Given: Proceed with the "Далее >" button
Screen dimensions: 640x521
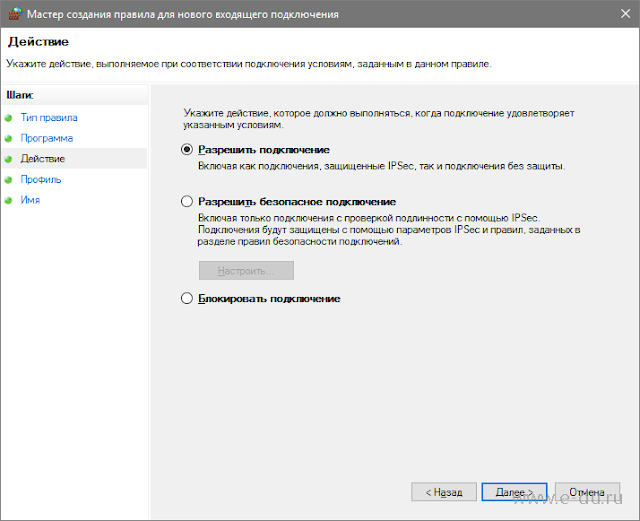Looking at the screenshot, I should coord(514,492).
